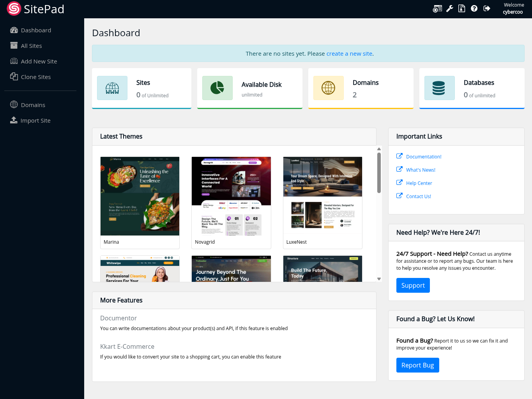Open the Documentation! link
Image resolution: width=532 pixels, height=399 pixels.
pos(424,157)
